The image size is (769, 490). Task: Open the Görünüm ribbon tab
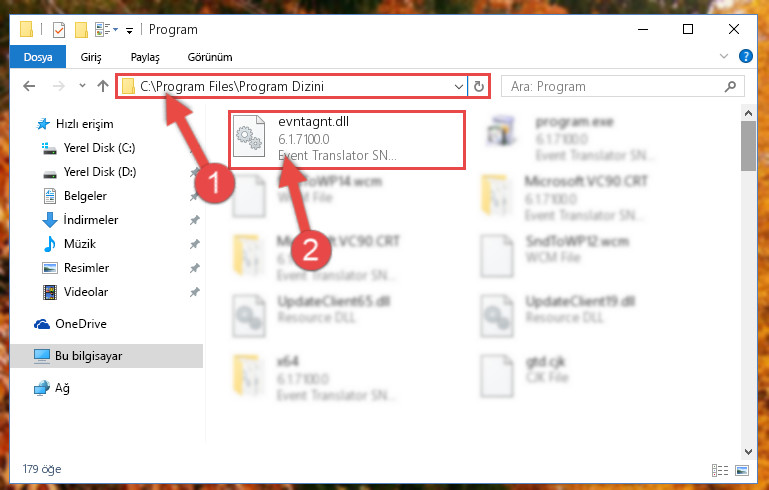click(x=210, y=57)
